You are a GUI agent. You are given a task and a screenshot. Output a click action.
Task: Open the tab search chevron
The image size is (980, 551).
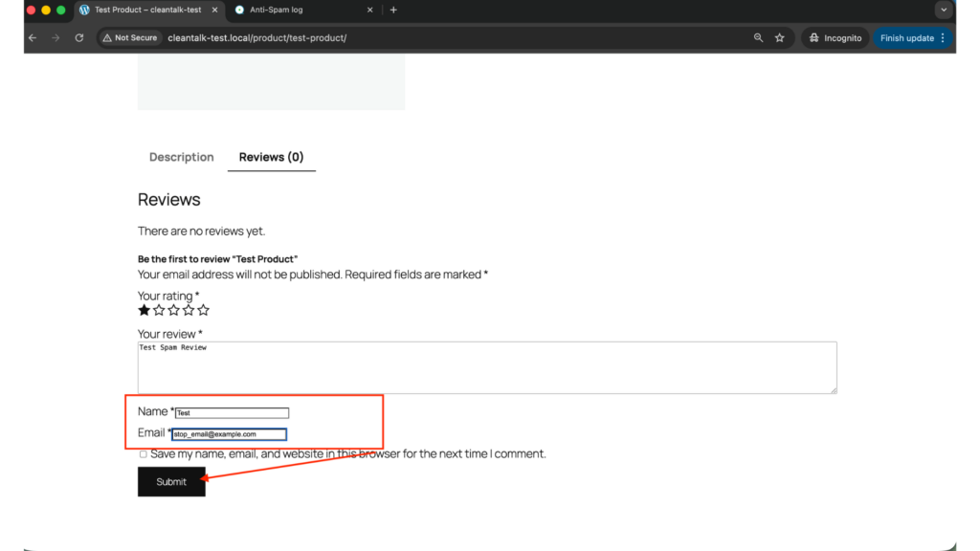click(x=944, y=10)
